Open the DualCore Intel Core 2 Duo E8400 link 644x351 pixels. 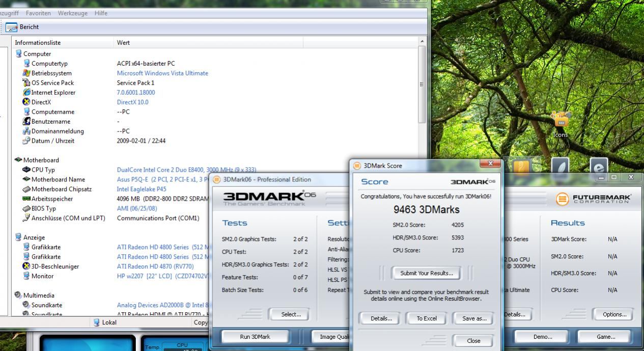click(x=186, y=170)
